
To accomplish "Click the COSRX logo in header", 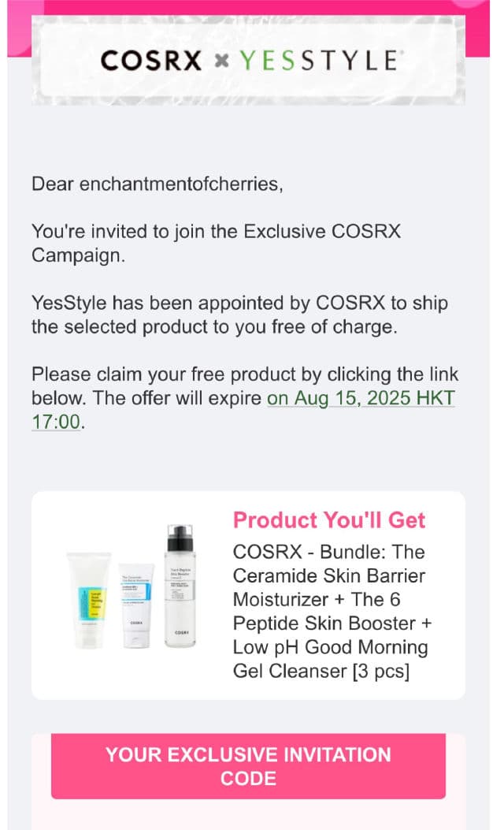I will 151,60.
